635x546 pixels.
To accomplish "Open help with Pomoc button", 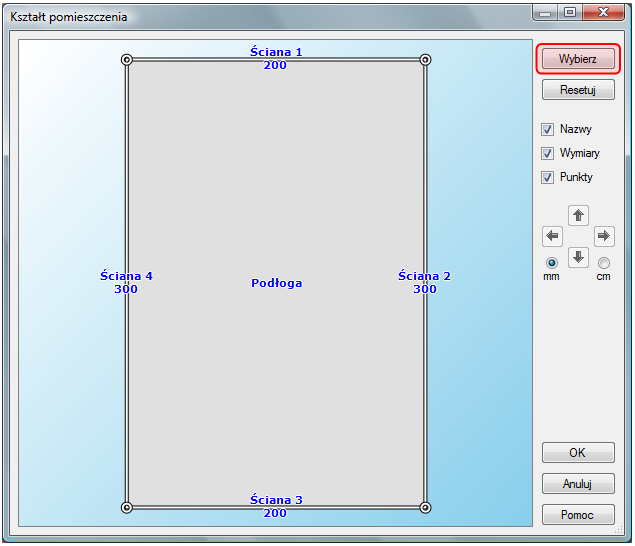I will (578, 515).
